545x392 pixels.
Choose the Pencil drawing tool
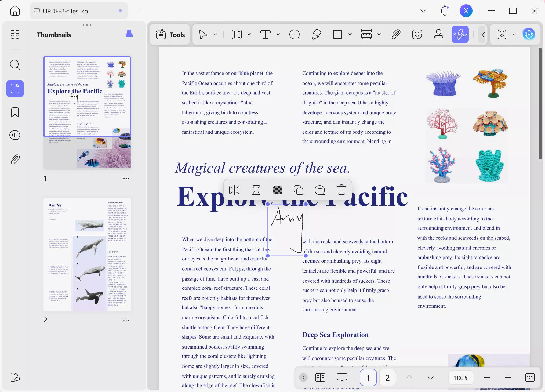click(x=317, y=34)
